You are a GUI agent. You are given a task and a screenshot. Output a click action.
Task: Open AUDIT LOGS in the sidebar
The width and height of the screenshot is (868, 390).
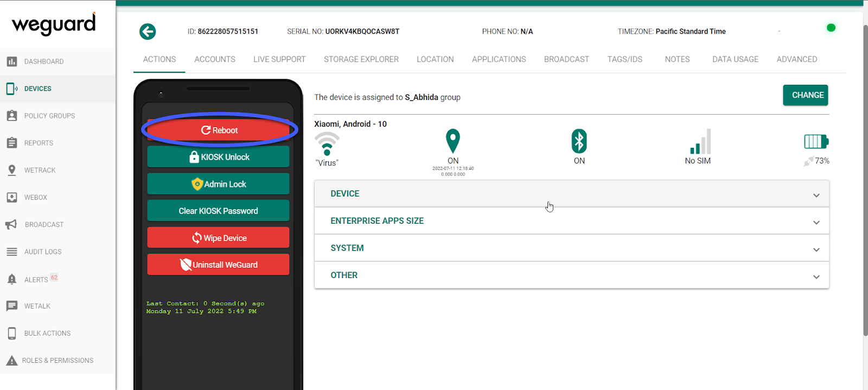[58, 251]
